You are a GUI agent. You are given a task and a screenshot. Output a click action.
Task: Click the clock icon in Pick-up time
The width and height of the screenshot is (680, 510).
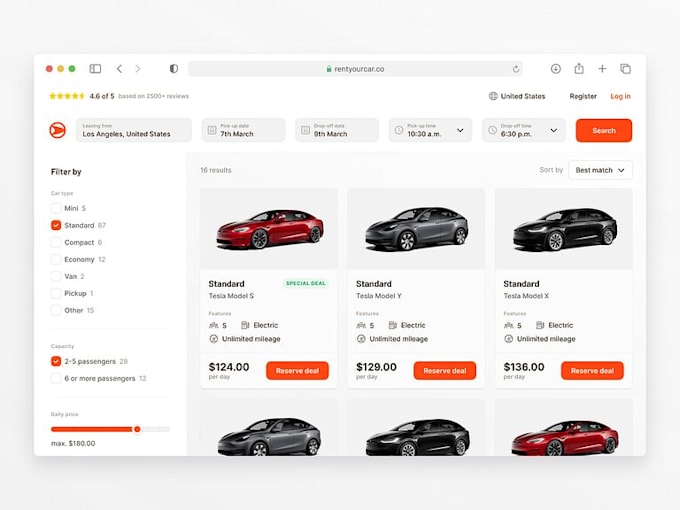pos(399,130)
